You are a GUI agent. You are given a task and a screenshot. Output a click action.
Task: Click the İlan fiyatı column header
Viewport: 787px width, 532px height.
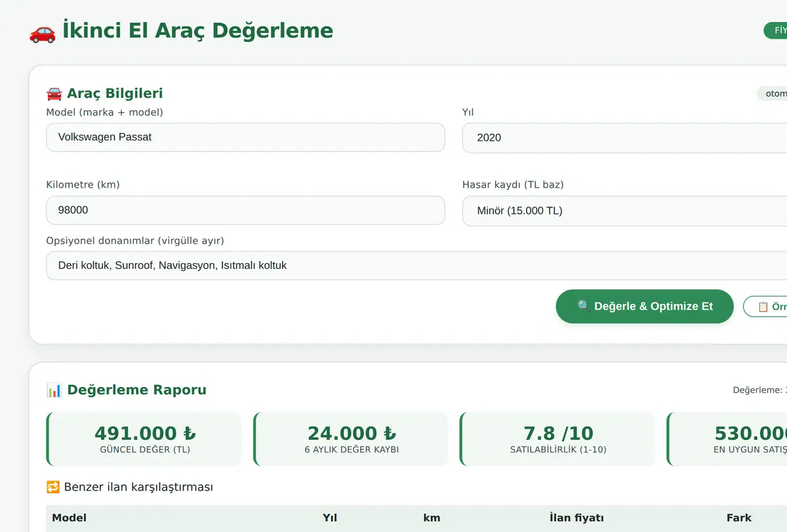576,518
